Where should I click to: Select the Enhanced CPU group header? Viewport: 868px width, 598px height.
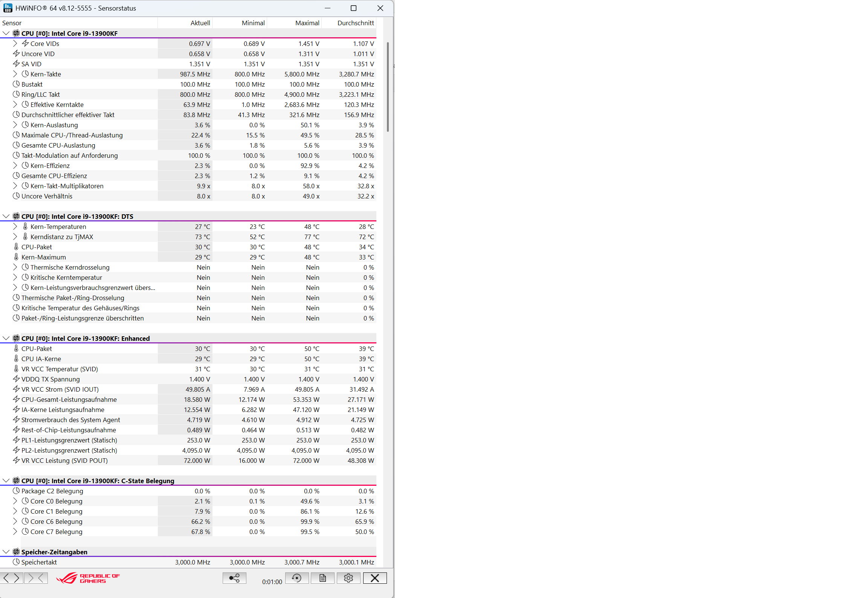pos(86,339)
